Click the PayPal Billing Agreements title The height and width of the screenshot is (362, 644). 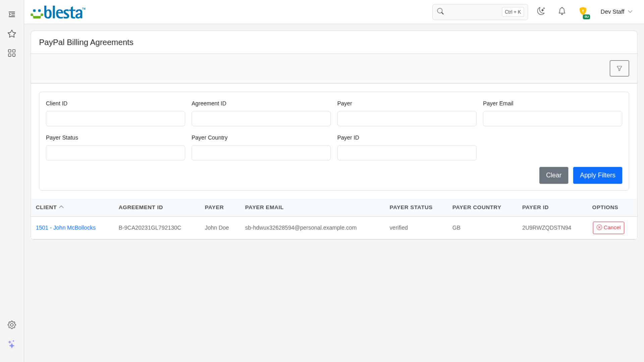86,42
